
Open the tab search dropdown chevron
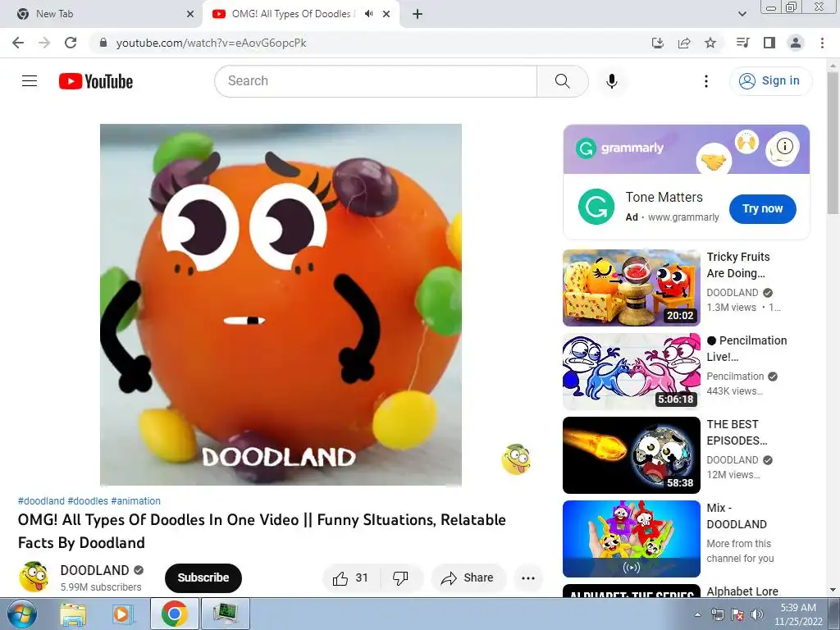742,14
